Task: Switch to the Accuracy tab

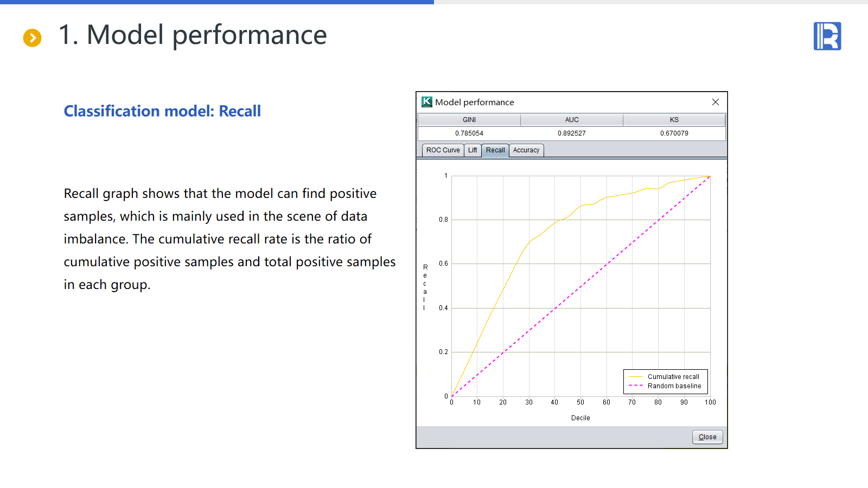Action: pyautogui.click(x=526, y=150)
